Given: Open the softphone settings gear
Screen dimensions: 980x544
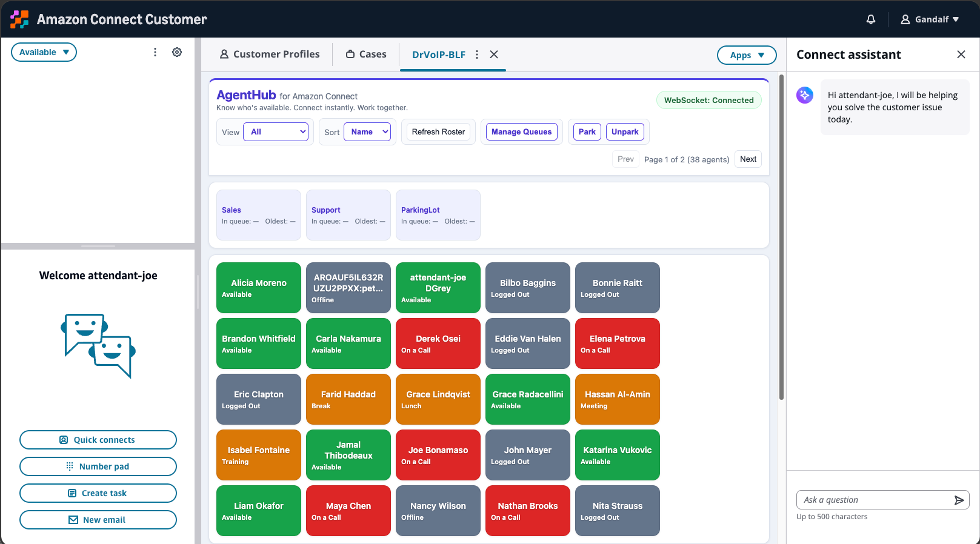Looking at the screenshot, I should tap(177, 52).
